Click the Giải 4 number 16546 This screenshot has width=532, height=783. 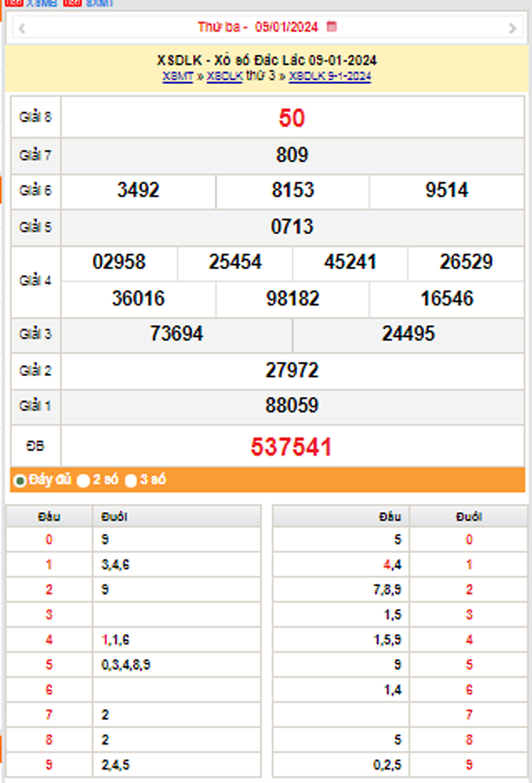click(x=447, y=299)
